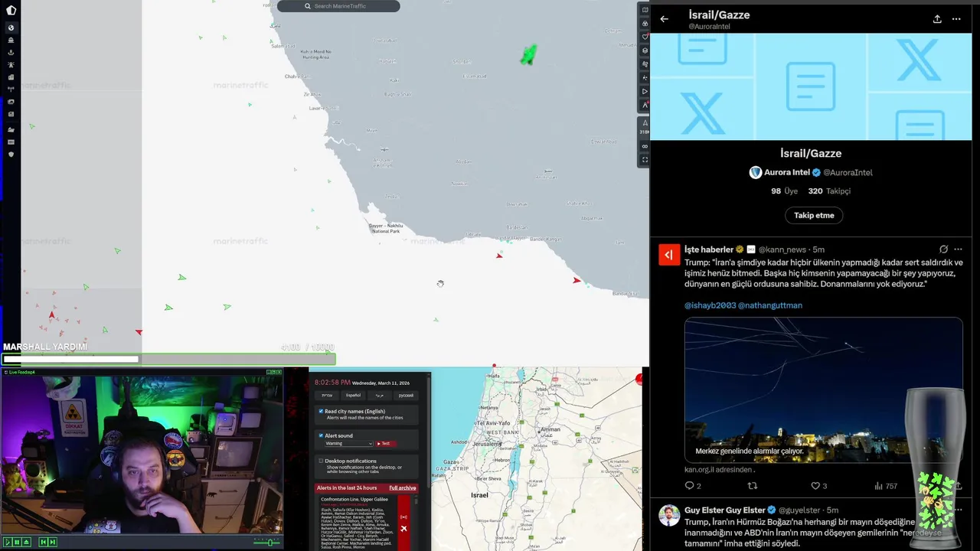980x551 pixels.
Task: Click the 98 Üye members count
Action: coord(785,191)
